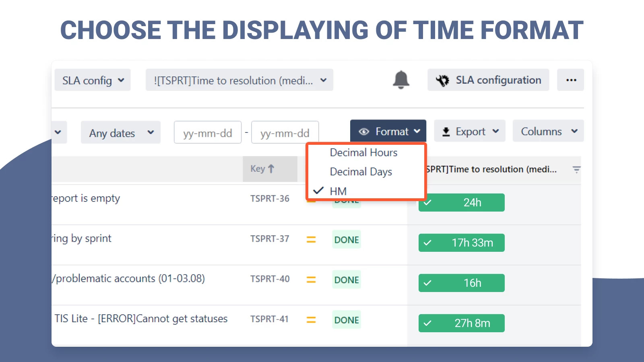Open issue key TSPRT-36
Image resolution: width=644 pixels, height=362 pixels.
(270, 199)
